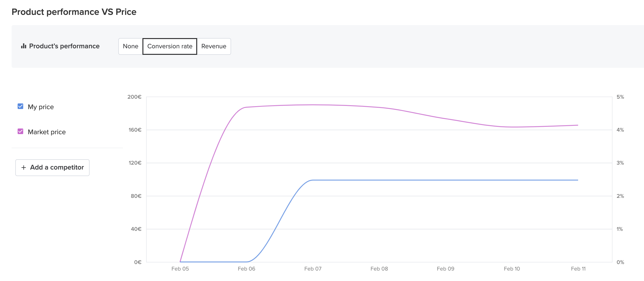
Task: Click the Feb 05 axis label
Action: (x=180, y=269)
